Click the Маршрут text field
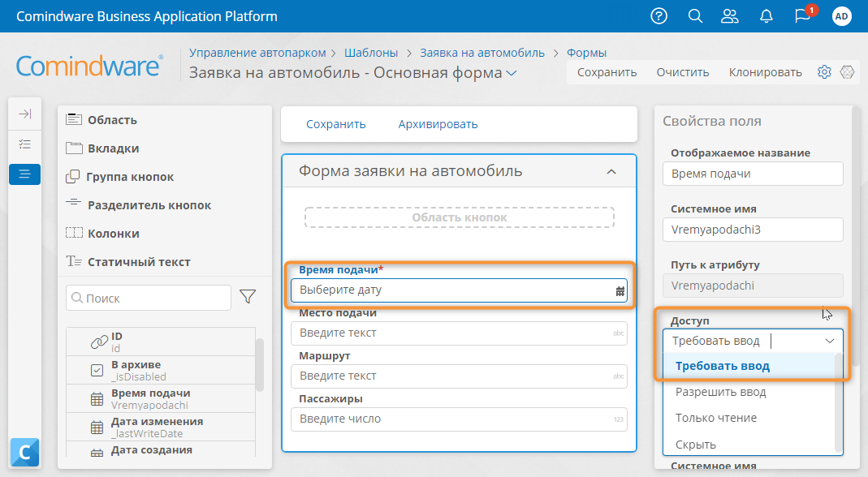The height and width of the screenshot is (477, 868). 459,376
